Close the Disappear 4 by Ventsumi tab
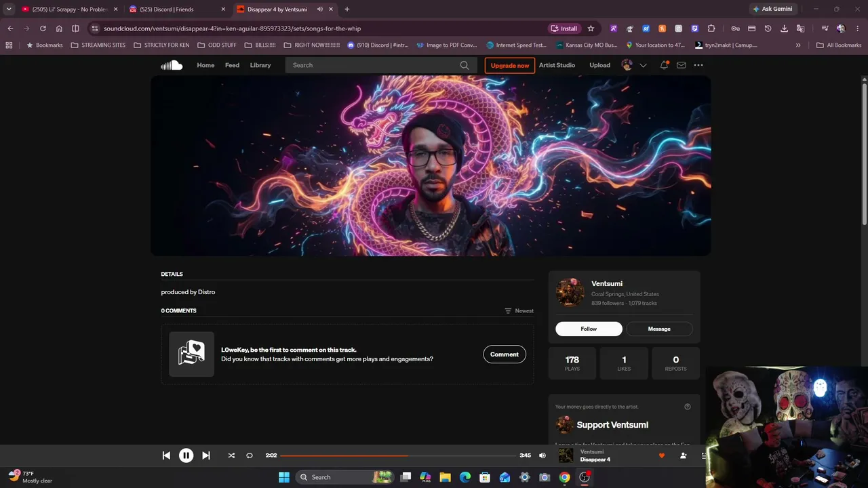Image resolution: width=868 pixels, height=488 pixels. (331, 9)
